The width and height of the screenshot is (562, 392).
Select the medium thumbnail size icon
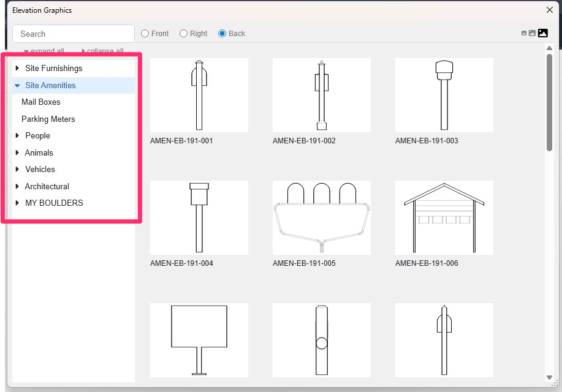click(x=531, y=33)
